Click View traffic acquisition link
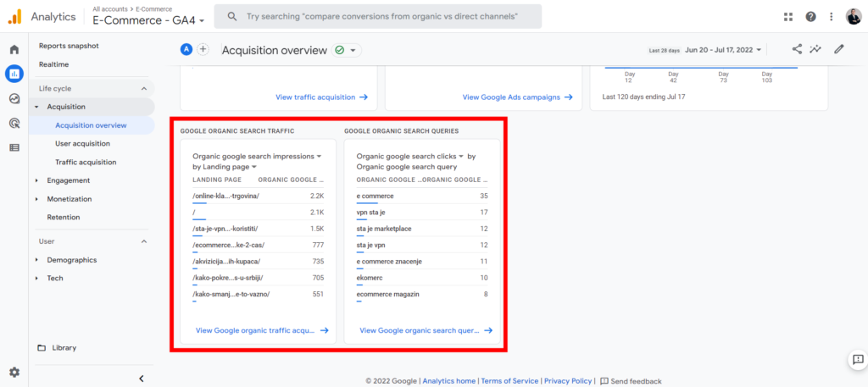Screen dimensions: 868x387 tap(321, 97)
